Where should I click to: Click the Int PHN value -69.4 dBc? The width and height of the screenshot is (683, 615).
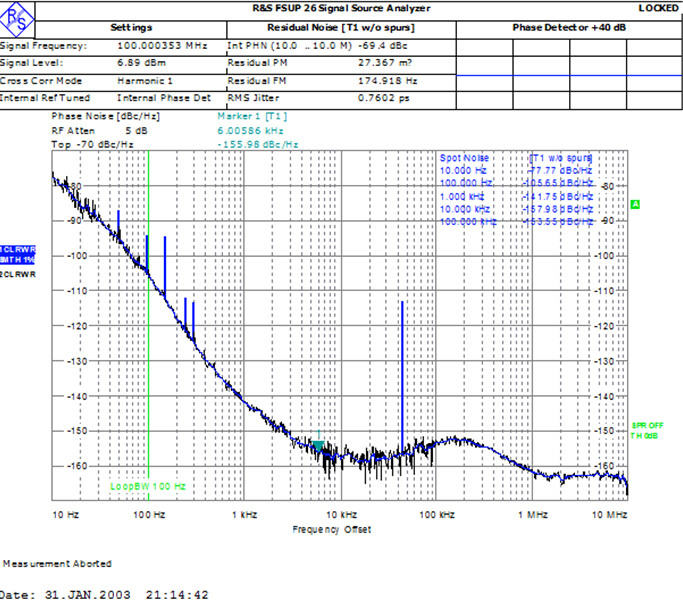click(382, 46)
